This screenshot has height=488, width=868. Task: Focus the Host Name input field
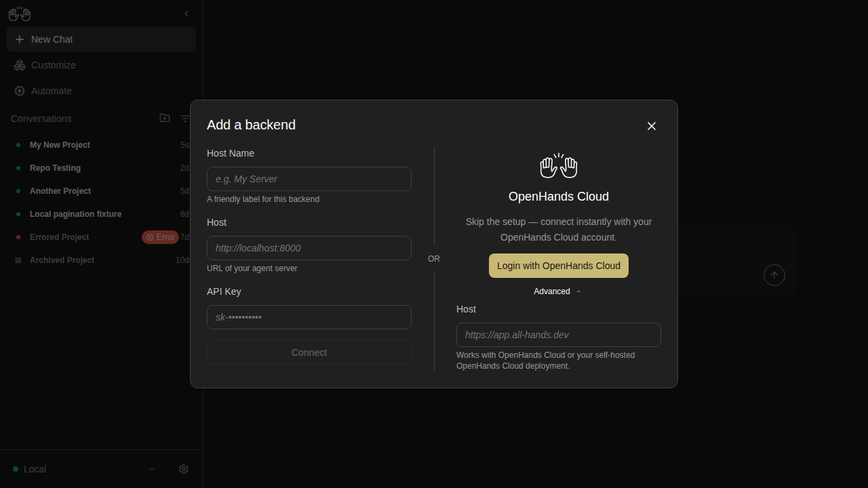pyautogui.click(x=309, y=179)
